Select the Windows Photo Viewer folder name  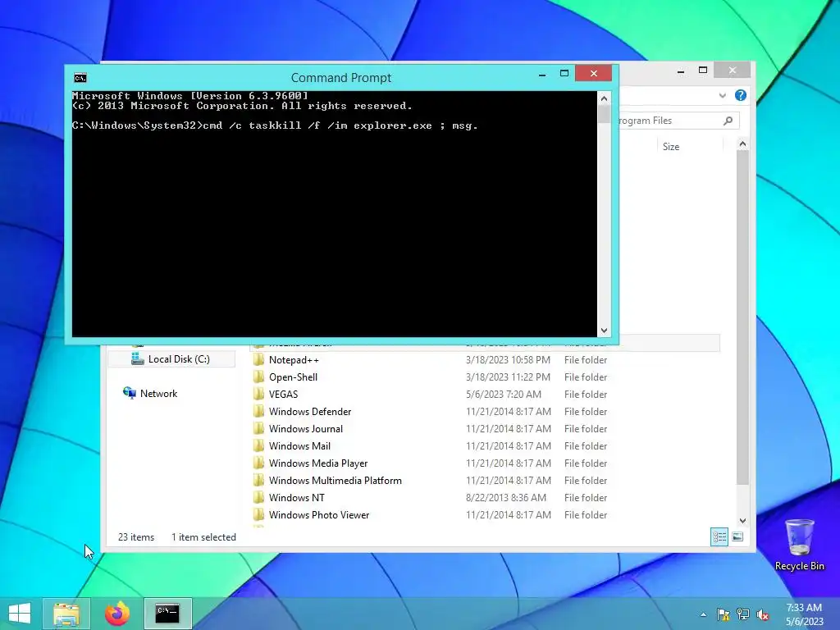pyautogui.click(x=319, y=515)
